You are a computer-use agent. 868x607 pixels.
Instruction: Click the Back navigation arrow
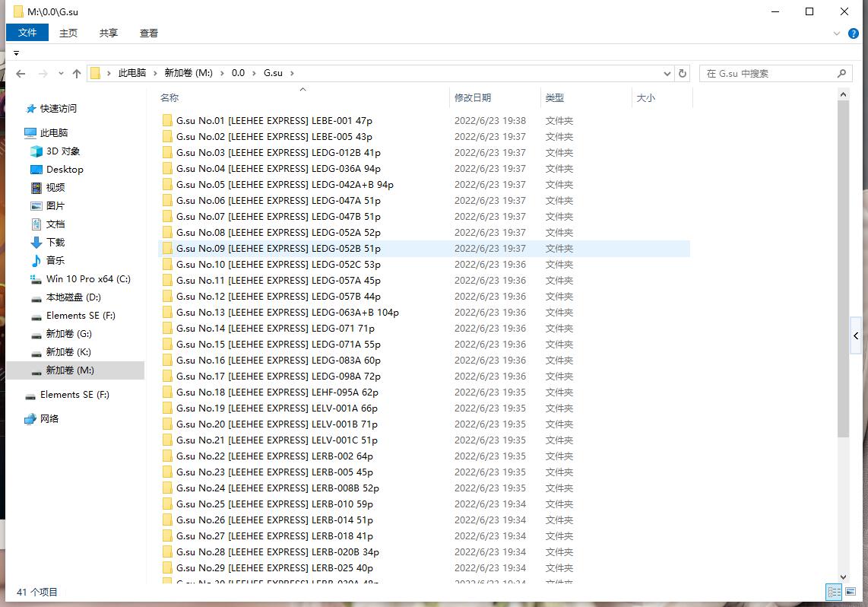click(x=21, y=74)
